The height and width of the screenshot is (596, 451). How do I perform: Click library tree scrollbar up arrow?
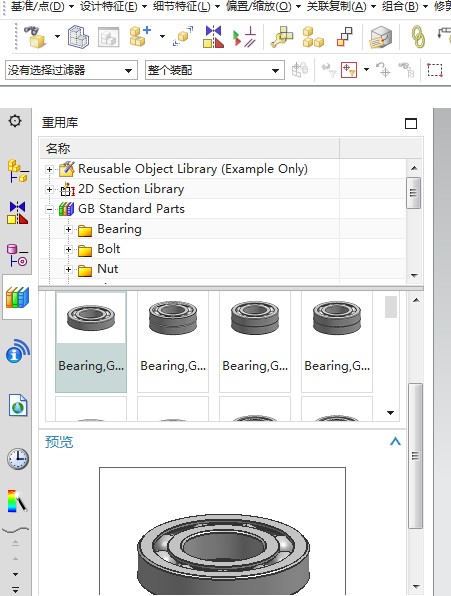click(x=414, y=168)
